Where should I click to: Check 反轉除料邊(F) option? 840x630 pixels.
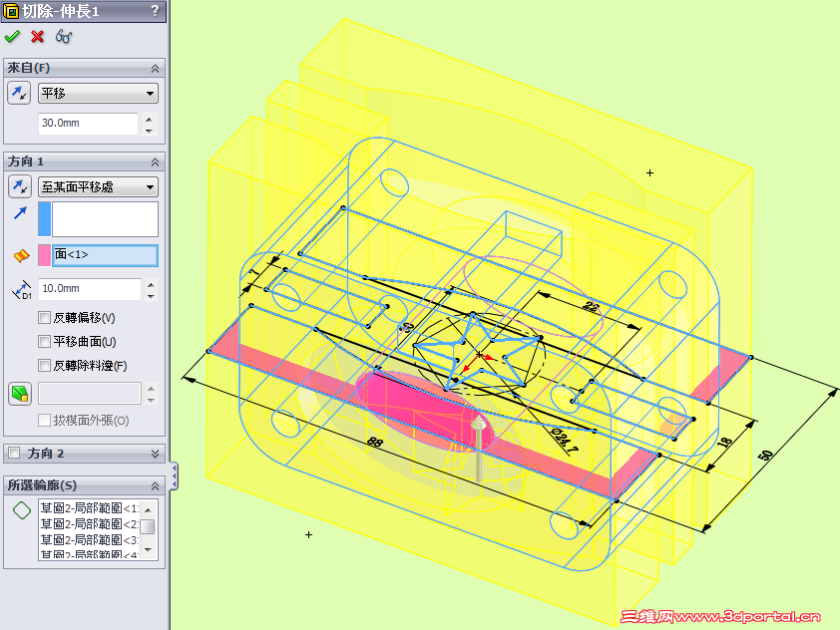click(x=45, y=365)
